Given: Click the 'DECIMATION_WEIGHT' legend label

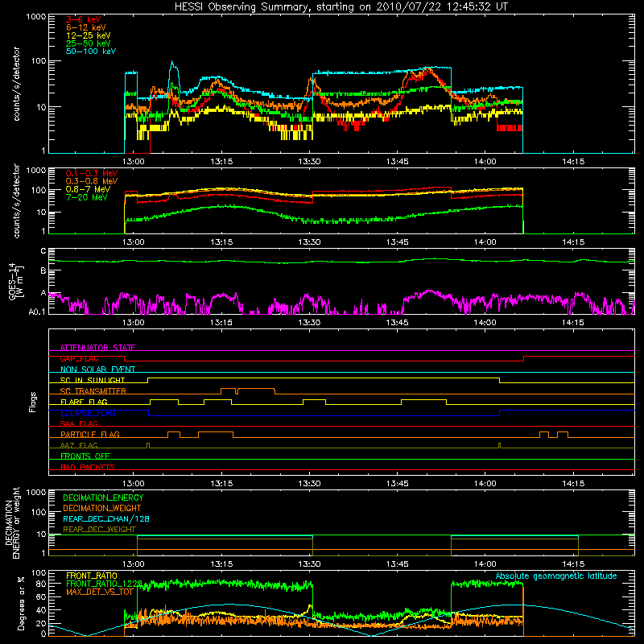Looking at the screenshot, I should click(102, 508).
